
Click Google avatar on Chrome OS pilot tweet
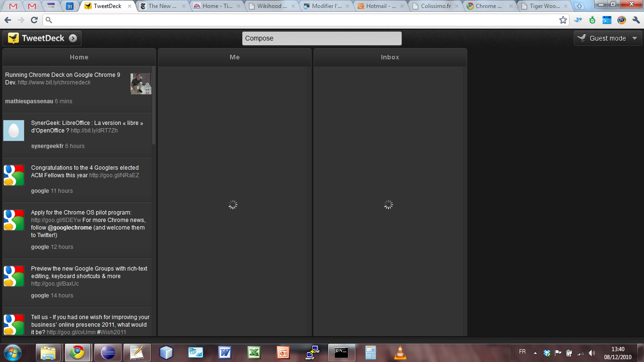(x=14, y=220)
